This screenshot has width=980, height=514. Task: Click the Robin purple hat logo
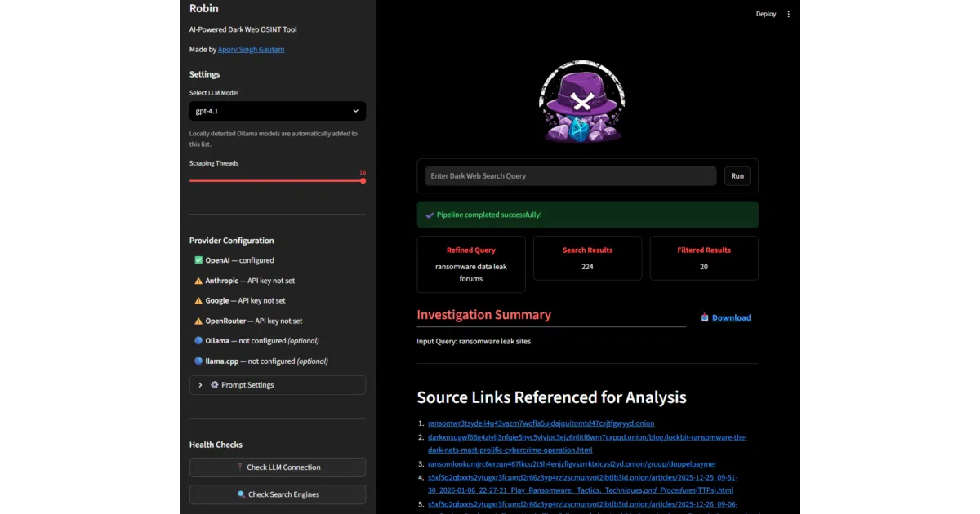point(581,101)
